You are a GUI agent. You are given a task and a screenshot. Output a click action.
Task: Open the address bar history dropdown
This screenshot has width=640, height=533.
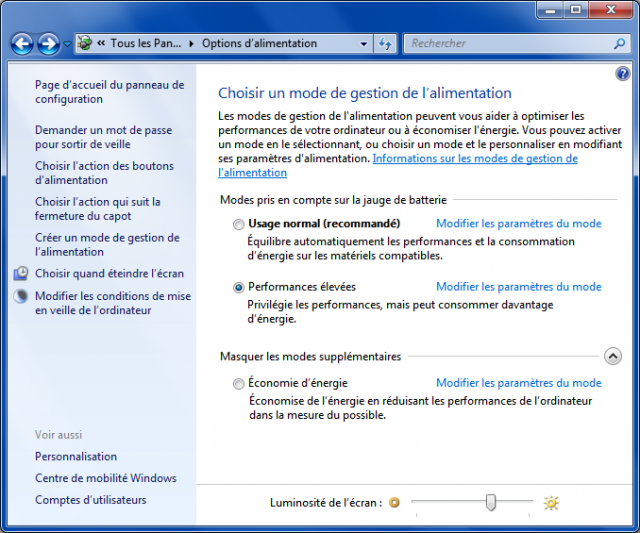point(364,44)
